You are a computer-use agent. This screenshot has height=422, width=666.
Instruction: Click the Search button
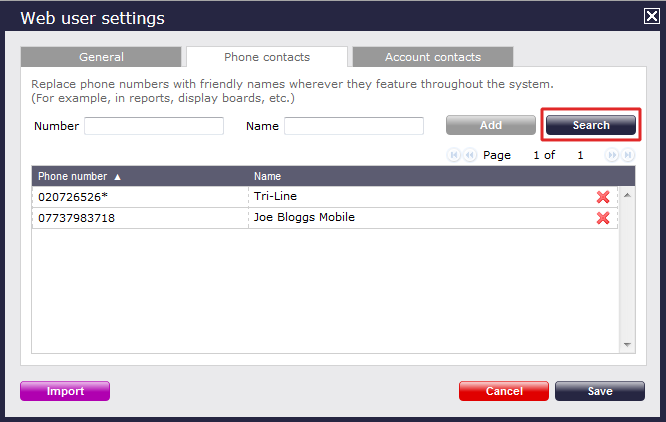[590, 125]
